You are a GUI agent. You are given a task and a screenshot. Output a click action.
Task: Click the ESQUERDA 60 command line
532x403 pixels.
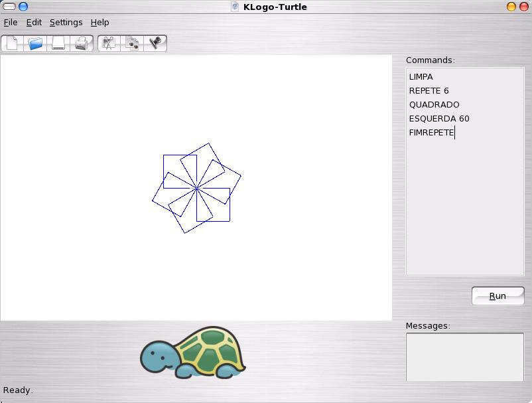pyautogui.click(x=439, y=118)
